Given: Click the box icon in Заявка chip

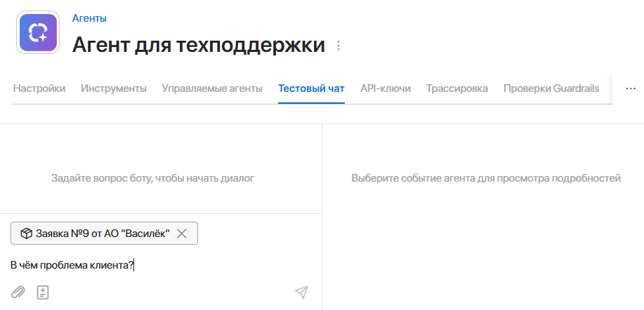Looking at the screenshot, I should (26, 234).
